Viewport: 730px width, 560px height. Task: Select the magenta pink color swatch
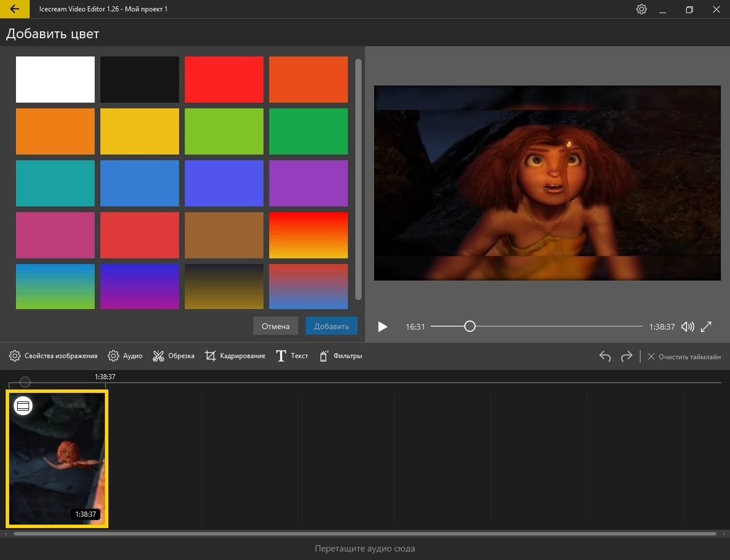point(55,235)
